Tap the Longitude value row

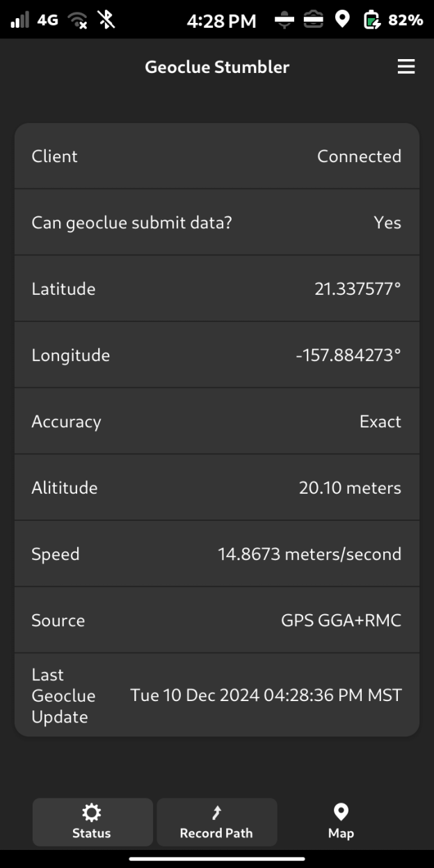(217, 355)
